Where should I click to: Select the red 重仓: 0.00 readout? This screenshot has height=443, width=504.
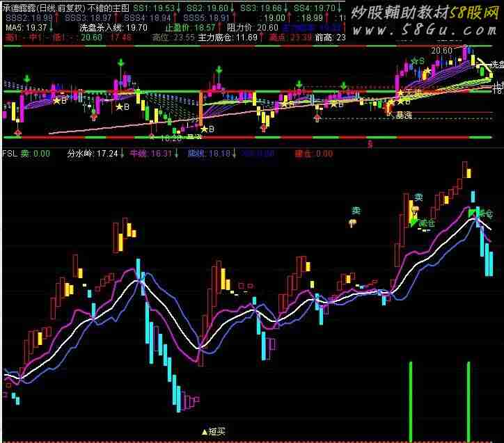314,154
